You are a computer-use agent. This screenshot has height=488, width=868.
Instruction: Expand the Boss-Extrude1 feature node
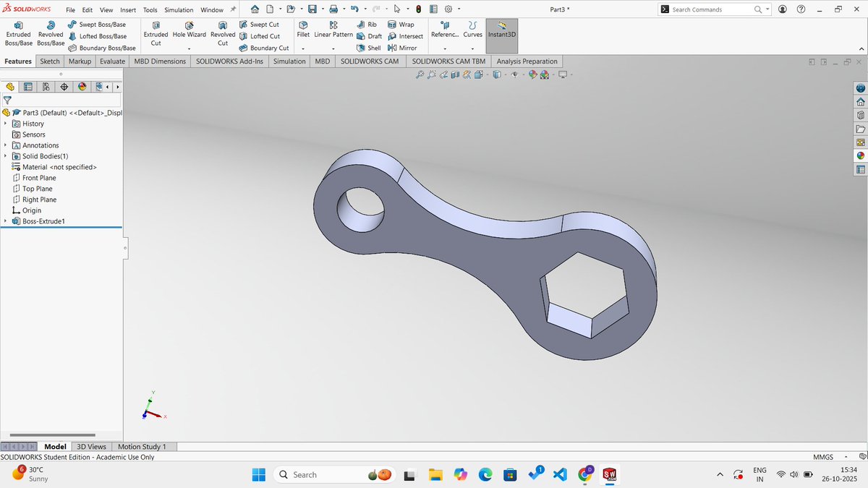pos(6,221)
